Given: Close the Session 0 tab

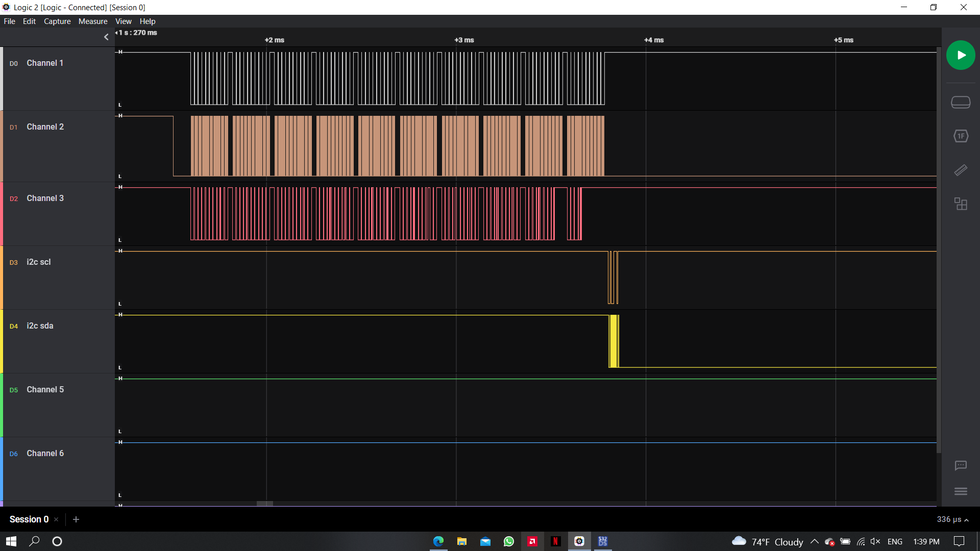Looking at the screenshot, I should click(x=56, y=519).
